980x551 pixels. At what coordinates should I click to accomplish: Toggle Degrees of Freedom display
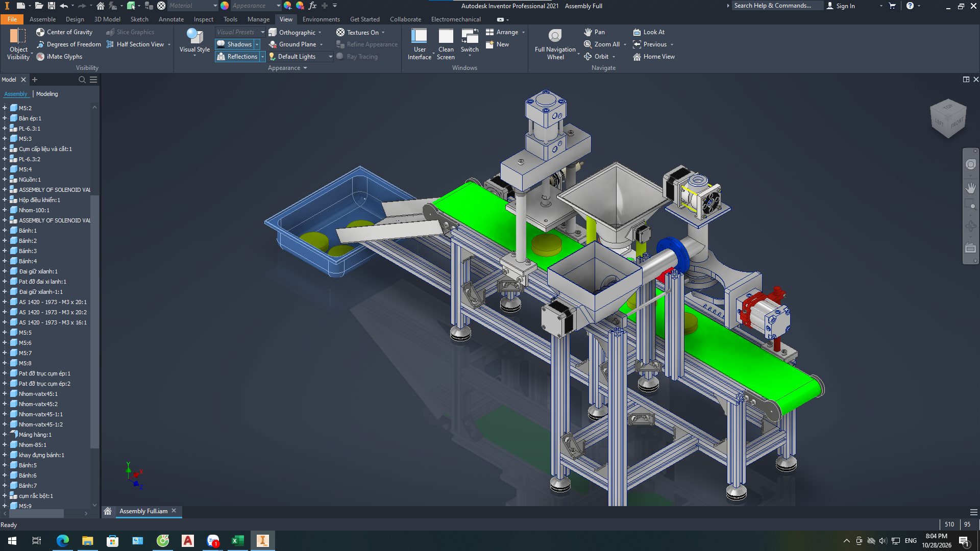click(68, 44)
